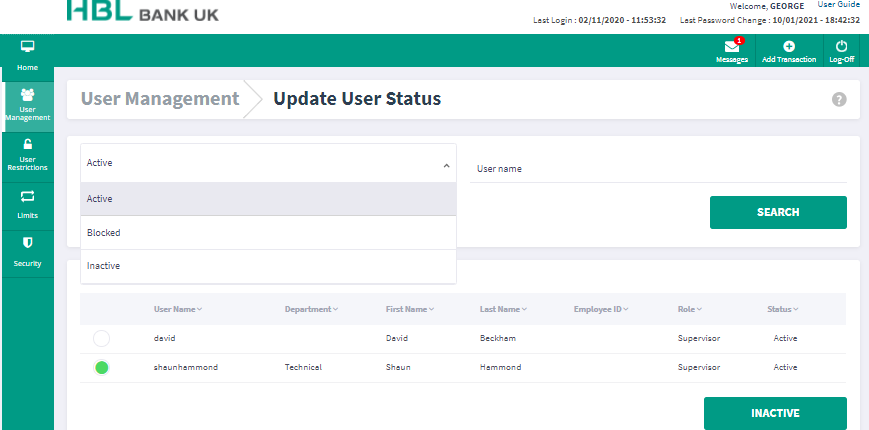The width and height of the screenshot is (869, 430).
Task: Click the username cell 'shaunhammond'
Action: tap(186, 367)
